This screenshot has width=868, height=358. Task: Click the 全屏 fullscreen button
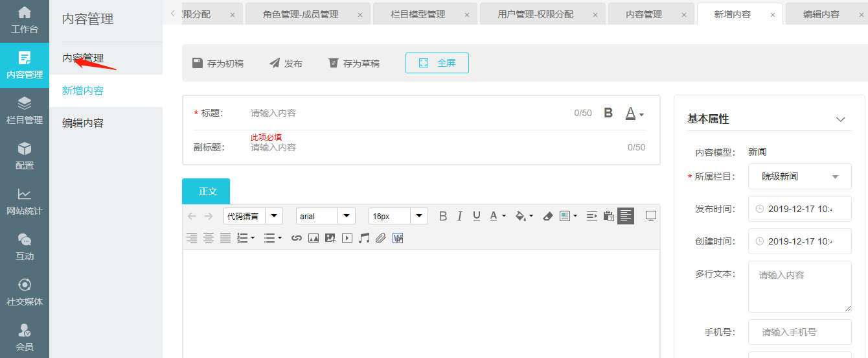coord(437,63)
